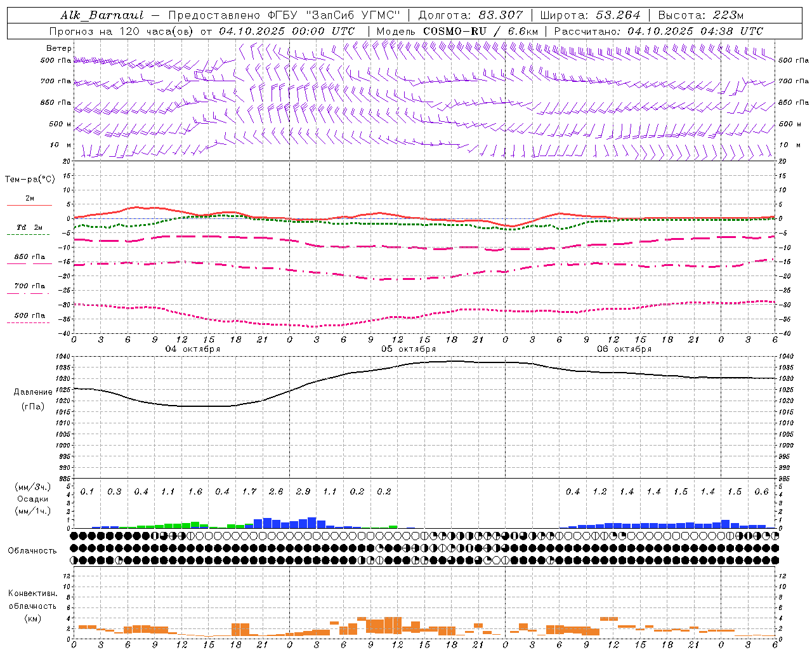The height and width of the screenshot is (650, 812).
Task: Click the station name Alk_Barnaul in the header
Action: tap(102, 15)
